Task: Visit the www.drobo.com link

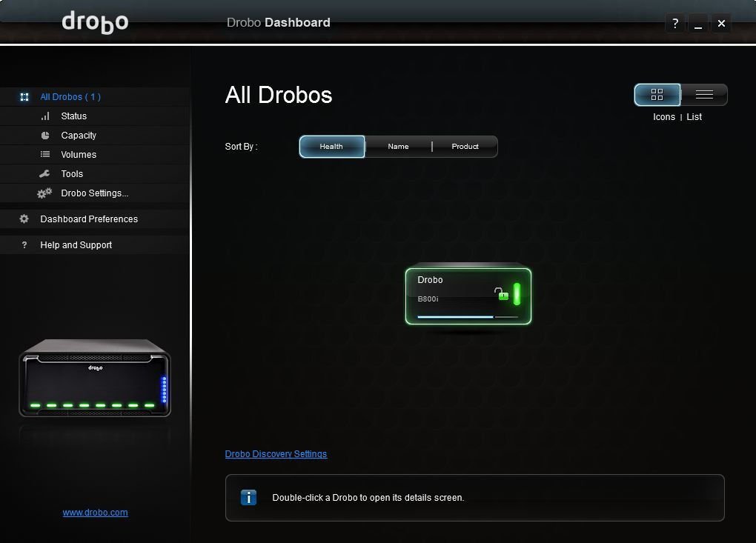Action: pyautogui.click(x=95, y=513)
